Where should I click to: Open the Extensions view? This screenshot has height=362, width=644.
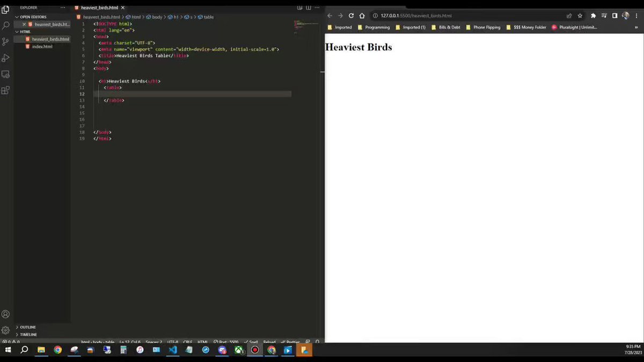[x=5, y=90]
